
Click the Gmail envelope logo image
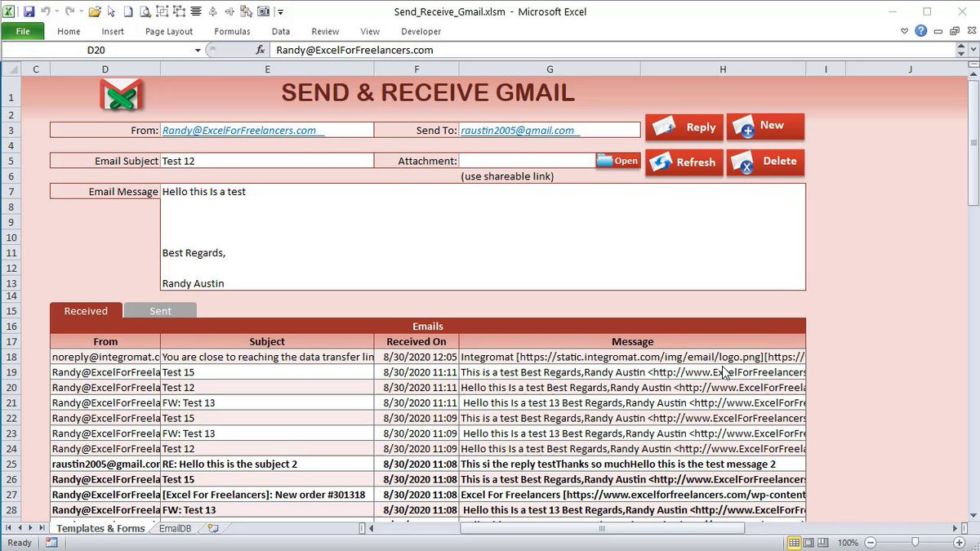click(121, 95)
